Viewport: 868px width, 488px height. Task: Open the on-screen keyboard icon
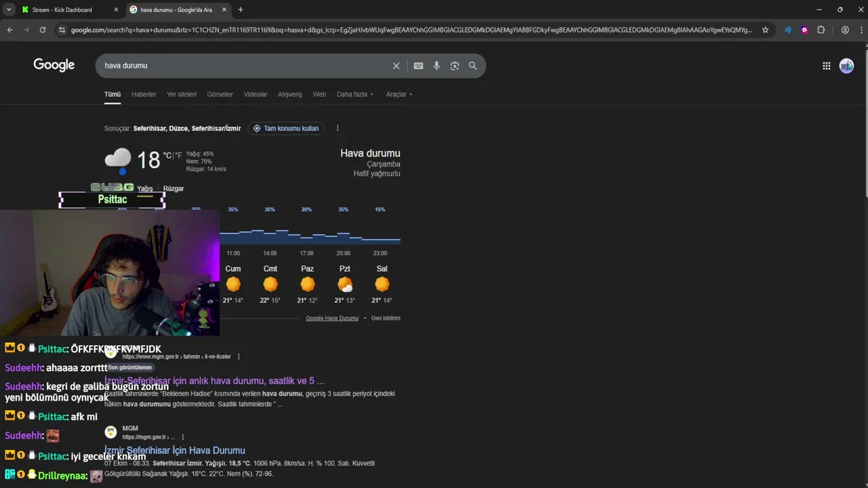[x=418, y=66]
